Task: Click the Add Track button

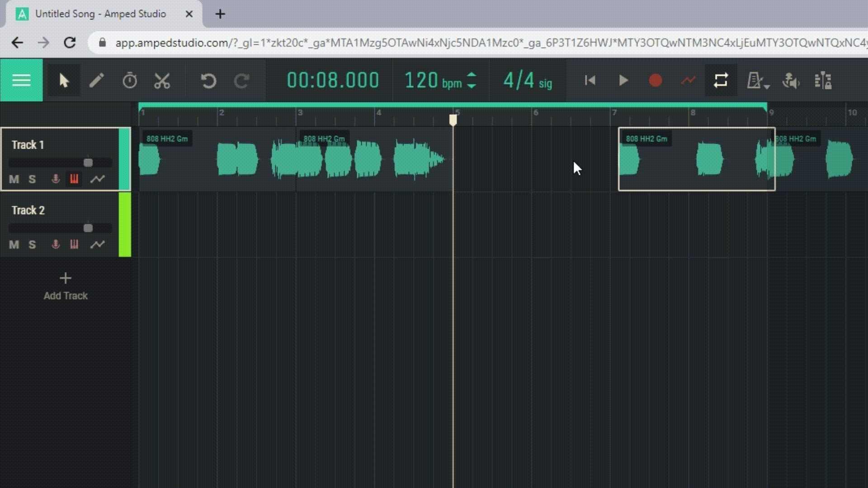Action: [66, 286]
